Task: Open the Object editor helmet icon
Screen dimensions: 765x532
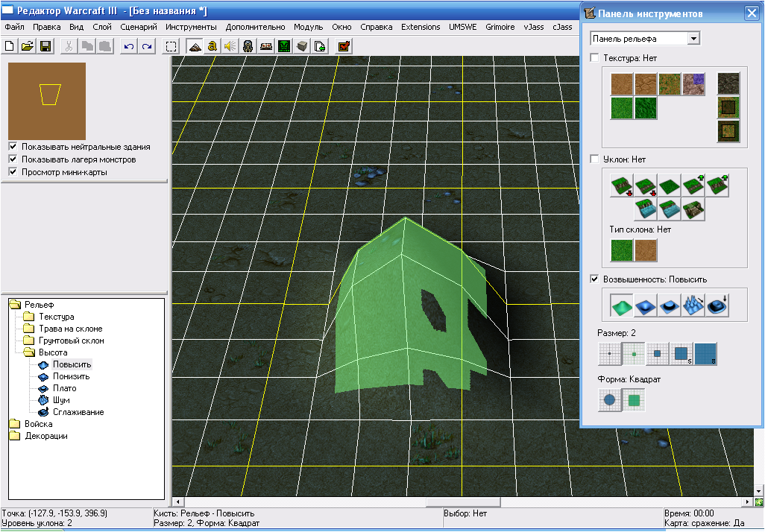Action: tap(248, 46)
